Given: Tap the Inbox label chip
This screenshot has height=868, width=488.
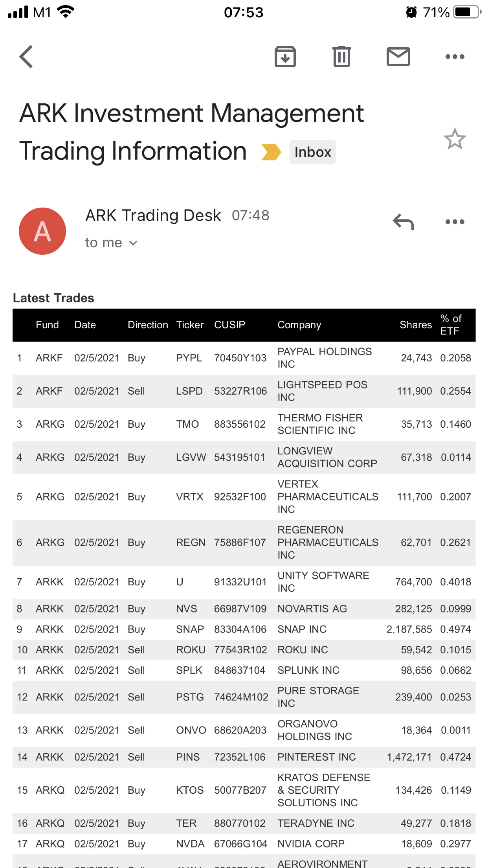Looking at the screenshot, I should click(x=313, y=152).
